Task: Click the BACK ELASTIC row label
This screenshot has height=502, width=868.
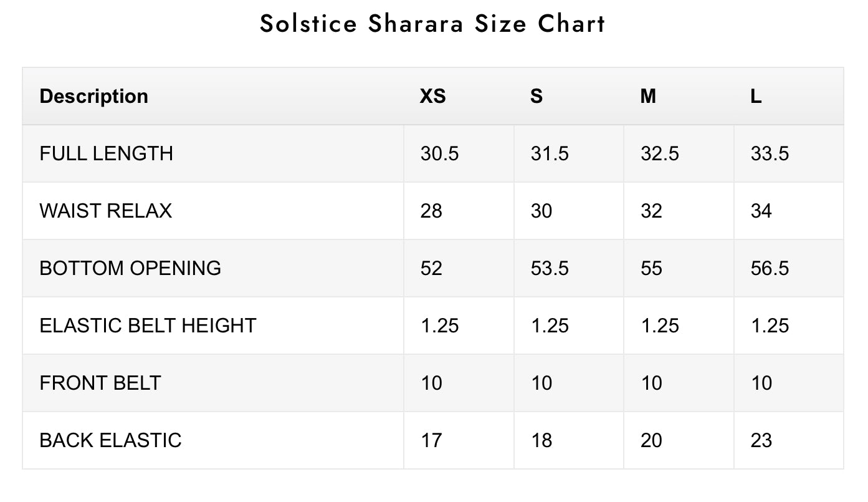Action: click(x=110, y=440)
